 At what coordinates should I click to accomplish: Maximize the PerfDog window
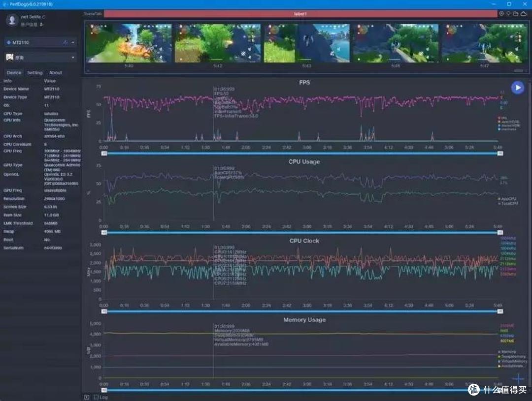click(509, 4)
